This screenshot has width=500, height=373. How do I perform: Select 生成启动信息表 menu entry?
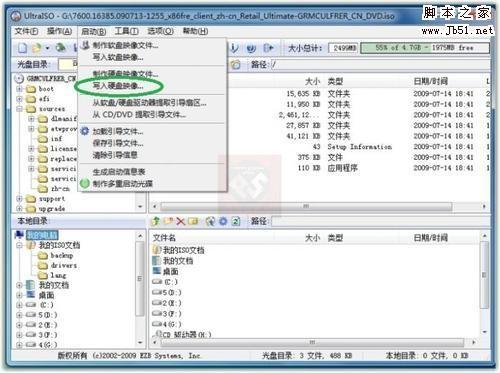click(x=119, y=172)
